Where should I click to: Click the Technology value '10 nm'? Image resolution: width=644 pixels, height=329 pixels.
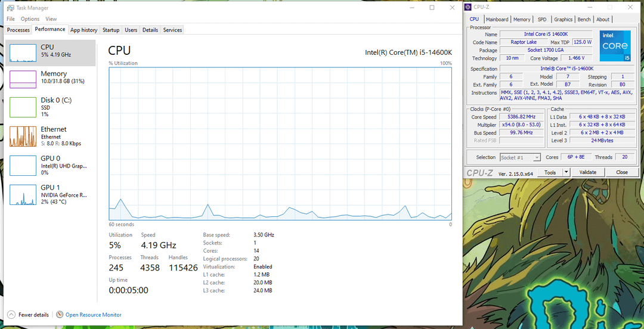click(x=512, y=58)
